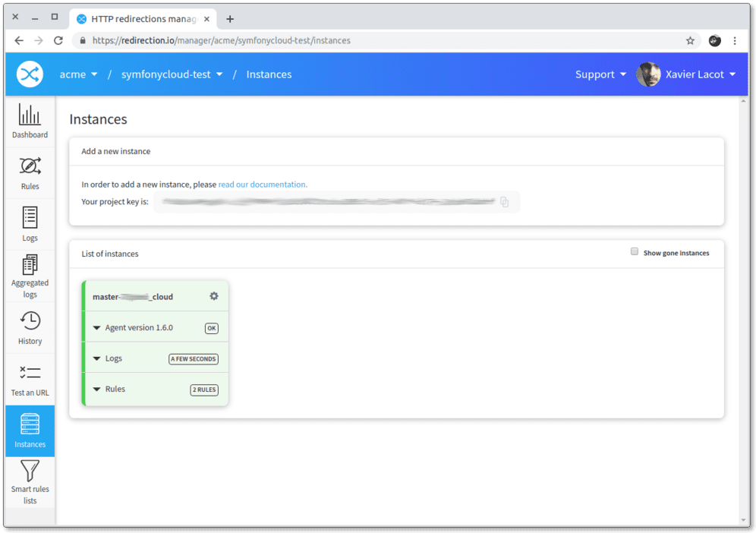Open the browser profile avatar
The height and width of the screenshot is (533, 756).
(x=714, y=40)
